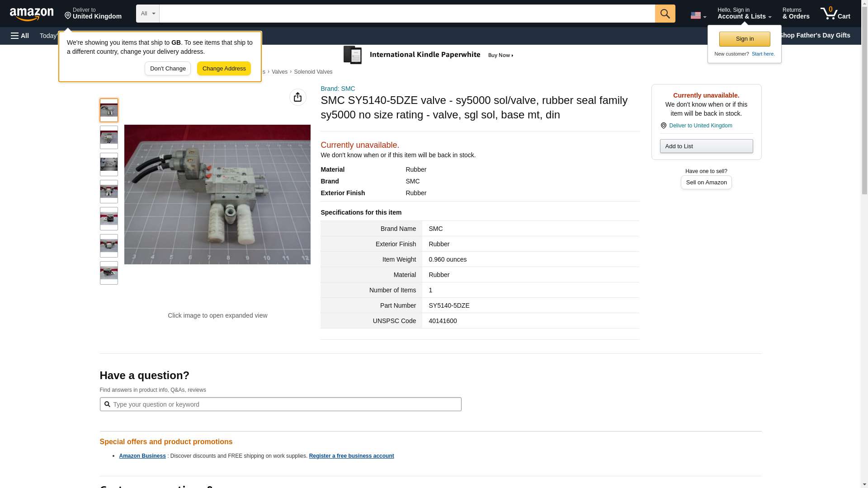
Task: Open the All hamburger menu
Action: point(20,36)
